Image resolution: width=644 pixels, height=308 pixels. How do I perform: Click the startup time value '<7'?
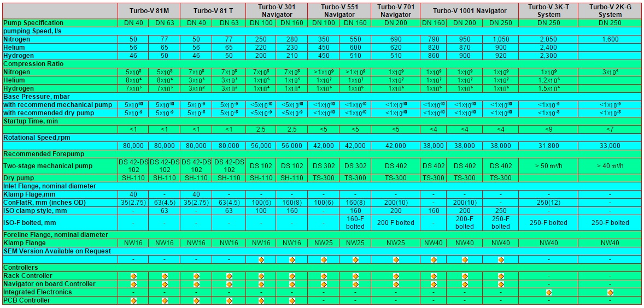coord(610,129)
